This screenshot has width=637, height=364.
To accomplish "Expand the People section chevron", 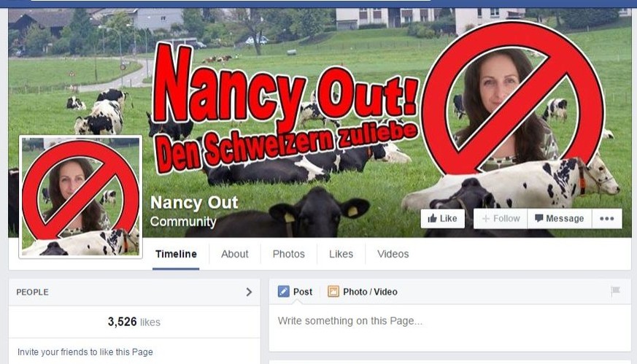I will [249, 292].
